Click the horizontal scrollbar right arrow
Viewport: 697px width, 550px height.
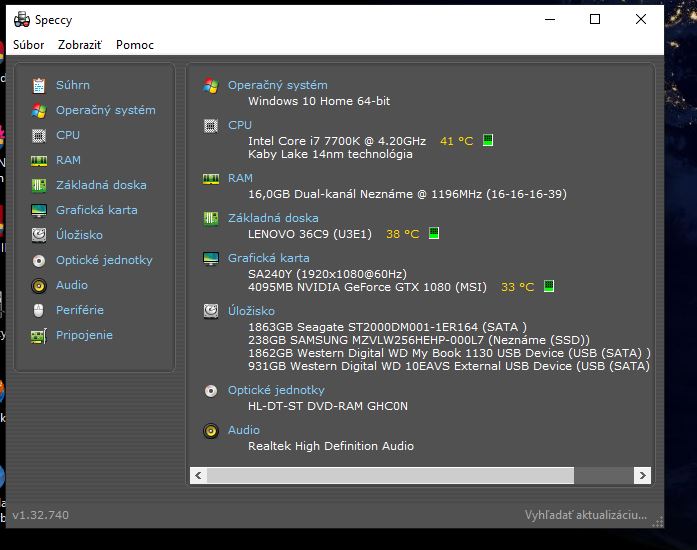pos(642,475)
